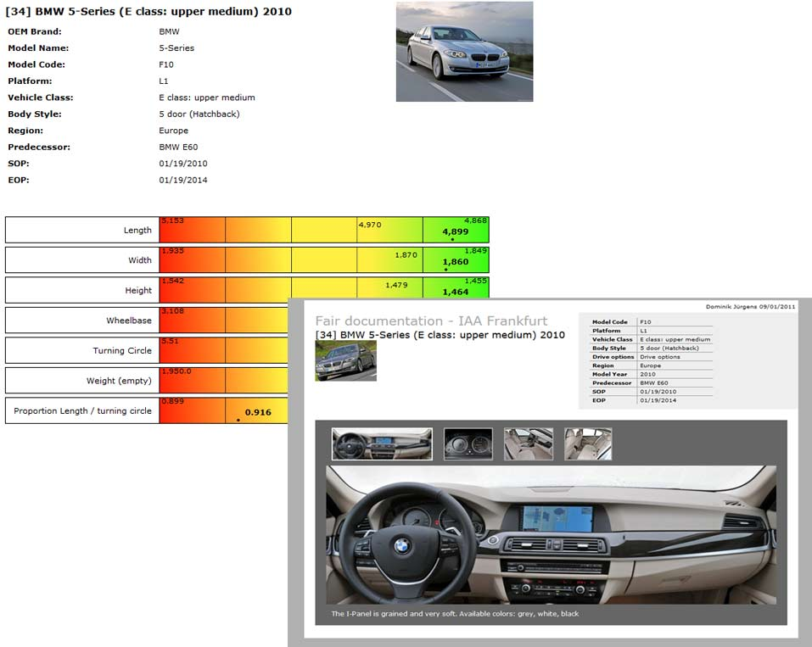Click the bold Height value '1,464'
The image size is (812, 647).
point(455,292)
